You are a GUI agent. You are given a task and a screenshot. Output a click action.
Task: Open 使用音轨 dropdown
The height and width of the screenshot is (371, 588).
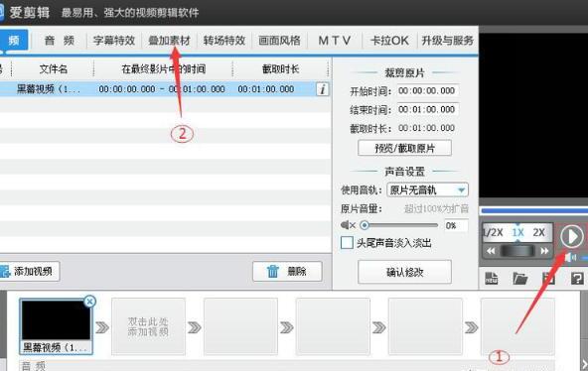pyautogui.click(x=427, y=189)
